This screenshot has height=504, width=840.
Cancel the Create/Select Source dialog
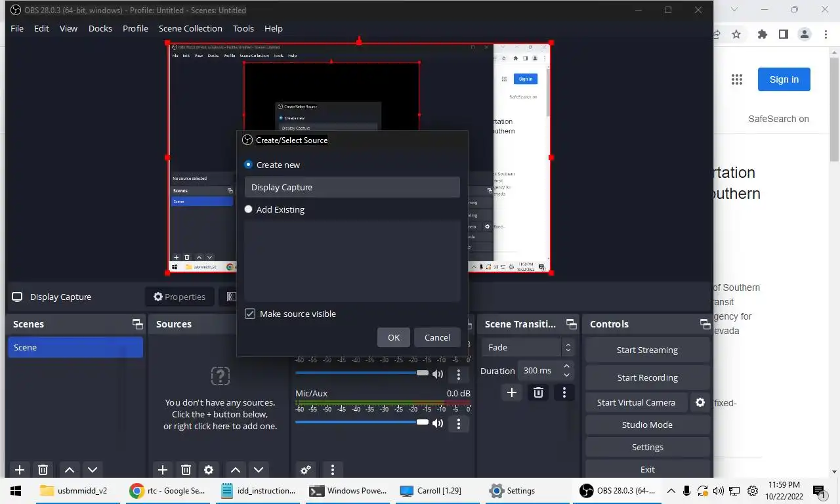(437, 337)
